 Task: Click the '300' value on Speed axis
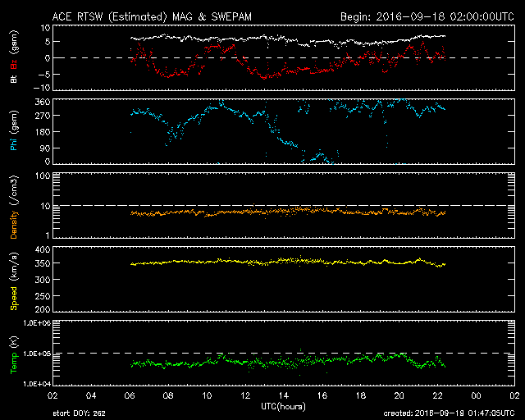[43, 280]
